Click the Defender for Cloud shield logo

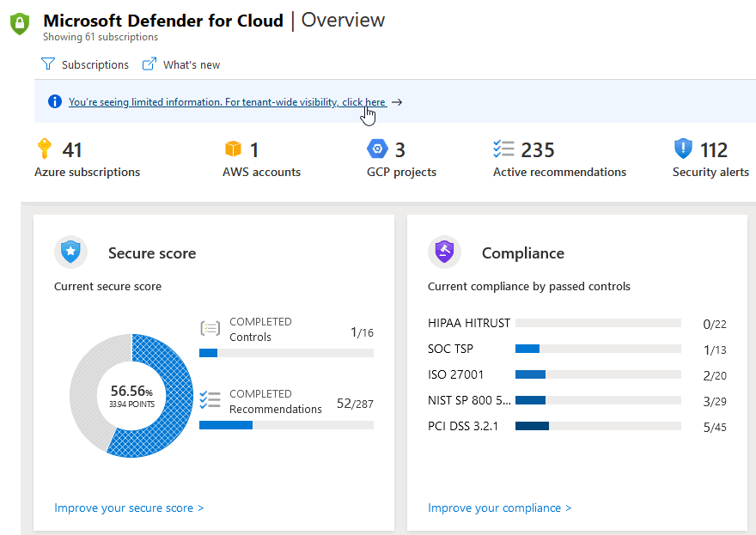click(20, 24)
